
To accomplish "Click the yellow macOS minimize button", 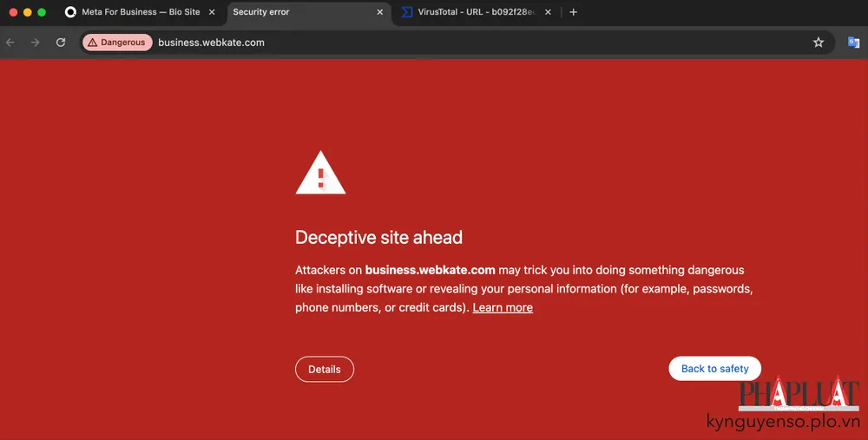I will [x=27, y=11].
